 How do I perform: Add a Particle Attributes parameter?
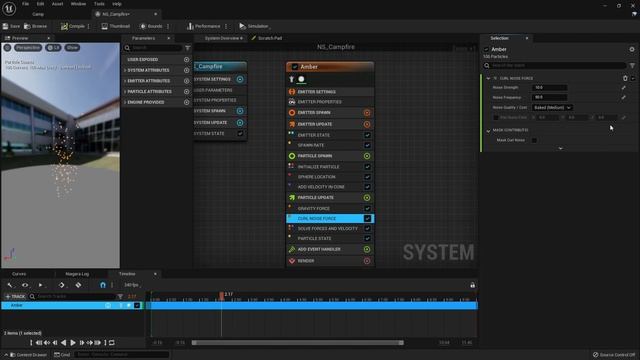tap(187, 91)
